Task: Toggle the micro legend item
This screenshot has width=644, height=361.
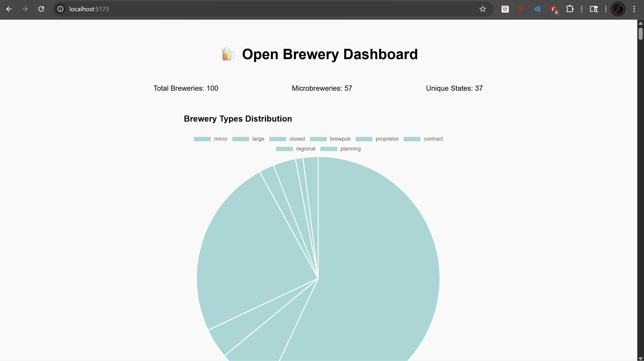Action: click(x=210, y=139)
